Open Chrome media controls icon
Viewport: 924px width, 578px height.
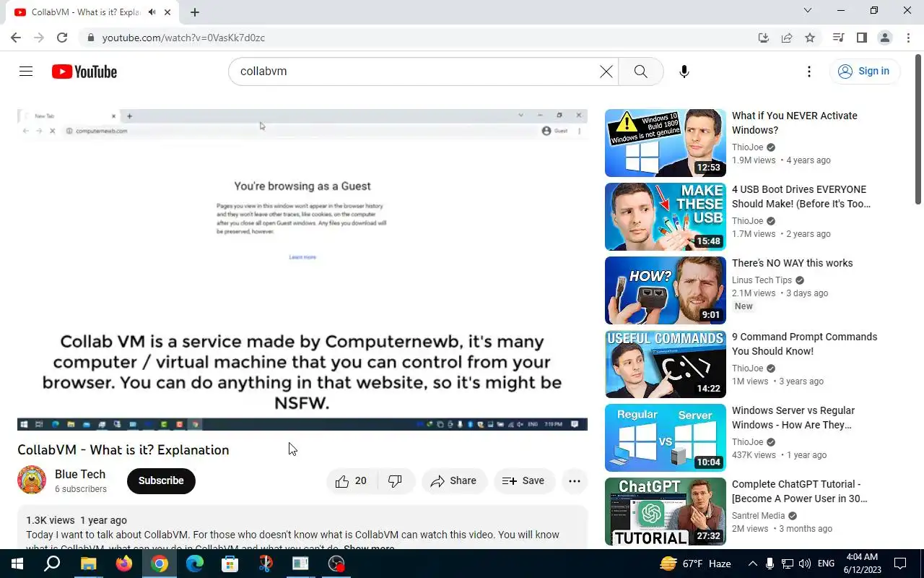(x=838, y=38)
